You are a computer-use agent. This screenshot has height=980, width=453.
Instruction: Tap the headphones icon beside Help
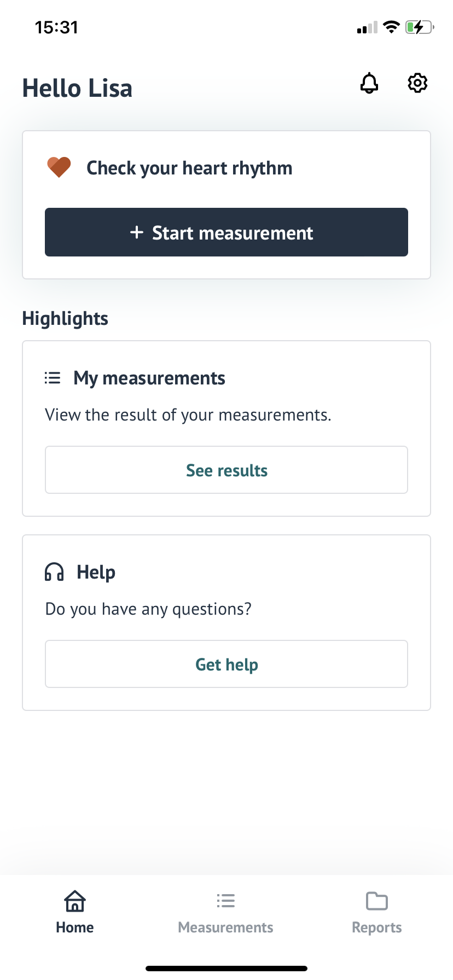(x=54, y=572)
